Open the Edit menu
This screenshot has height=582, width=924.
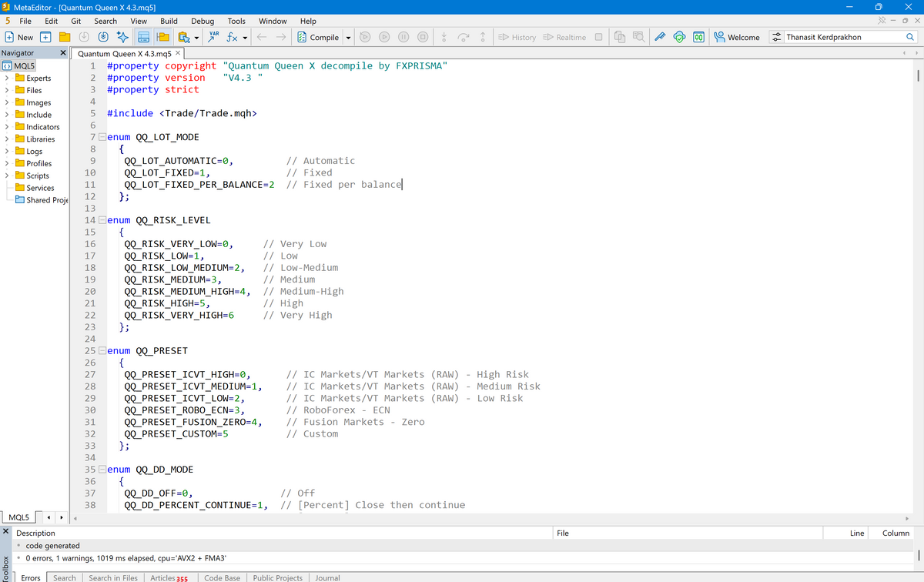(52, 21)
